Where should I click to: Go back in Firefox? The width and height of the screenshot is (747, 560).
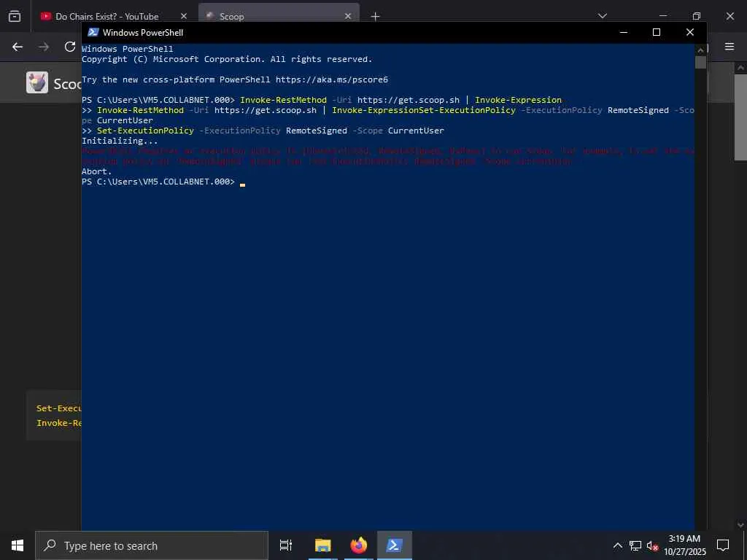coord(18,47)
